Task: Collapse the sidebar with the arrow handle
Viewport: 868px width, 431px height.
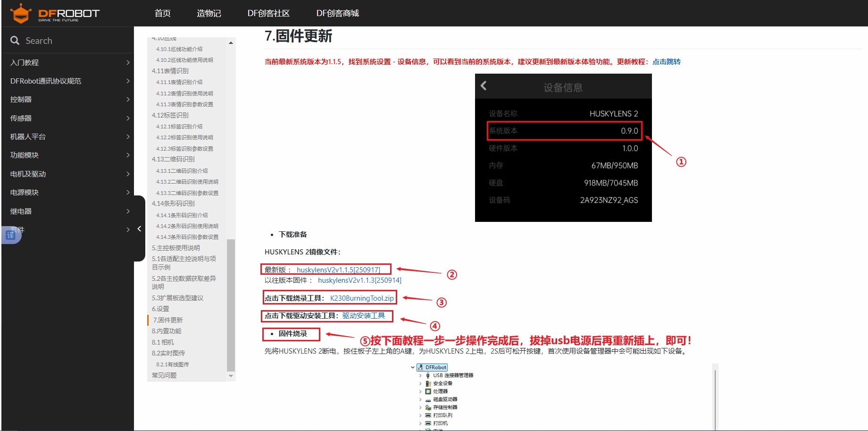Action: 139,229
